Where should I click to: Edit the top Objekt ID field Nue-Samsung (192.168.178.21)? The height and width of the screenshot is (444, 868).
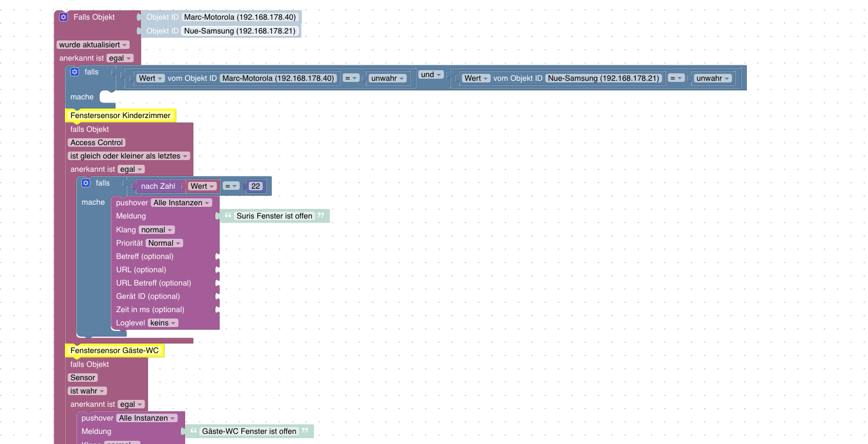coord(240,31)
